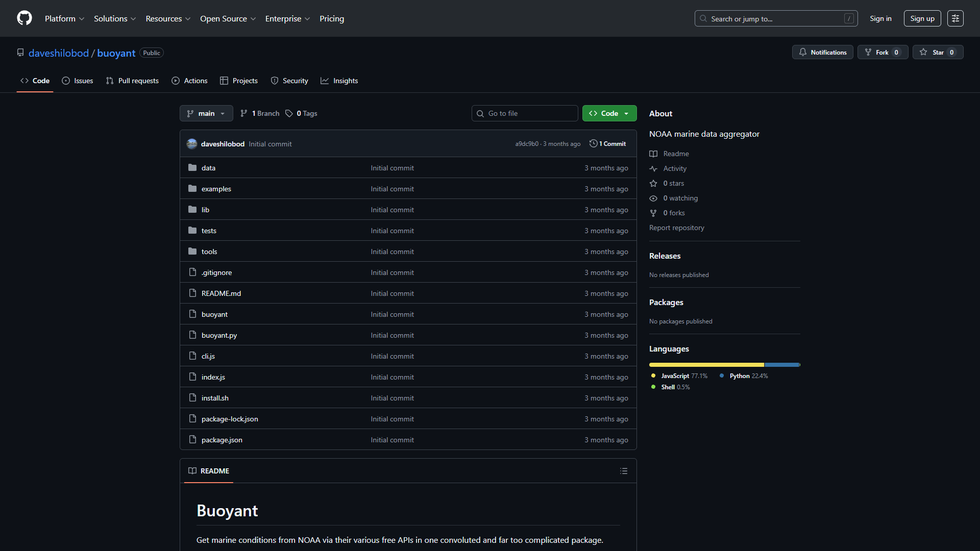
Task: Open the global navigation settings icon
Action: pyautogui.click(x=955, y=18)
